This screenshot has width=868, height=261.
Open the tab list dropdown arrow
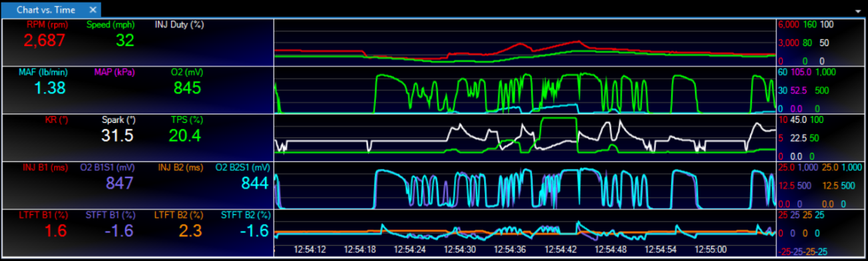pos(859,11)
